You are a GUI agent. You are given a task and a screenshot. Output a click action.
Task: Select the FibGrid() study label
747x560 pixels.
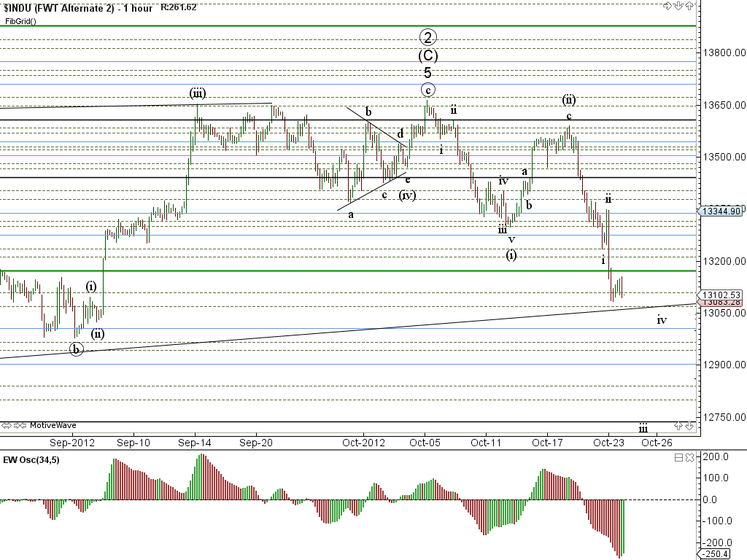click(x=20, y=21)
